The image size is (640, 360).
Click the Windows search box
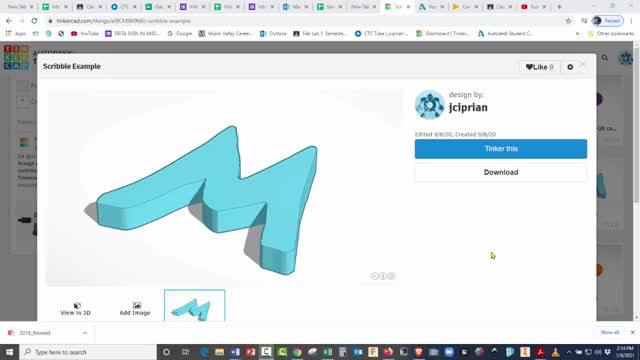88,352
